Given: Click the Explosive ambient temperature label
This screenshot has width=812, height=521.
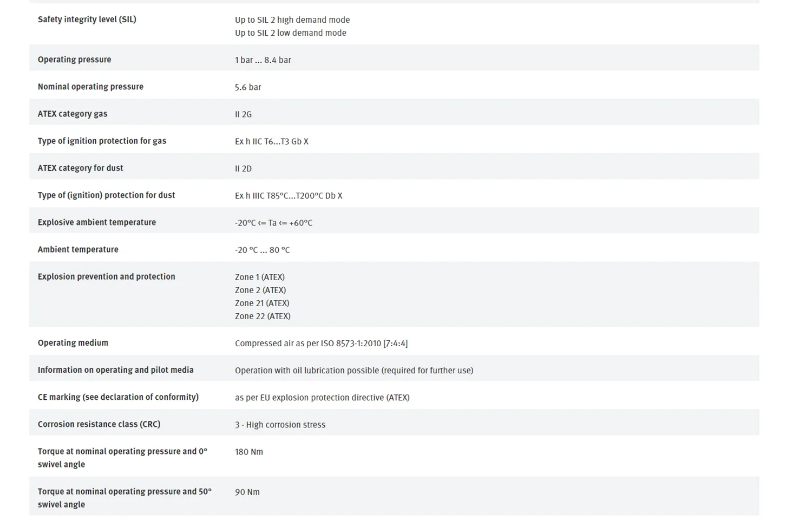Looking at the screenshot, I should pyautogui.click(x=96, y=222).
